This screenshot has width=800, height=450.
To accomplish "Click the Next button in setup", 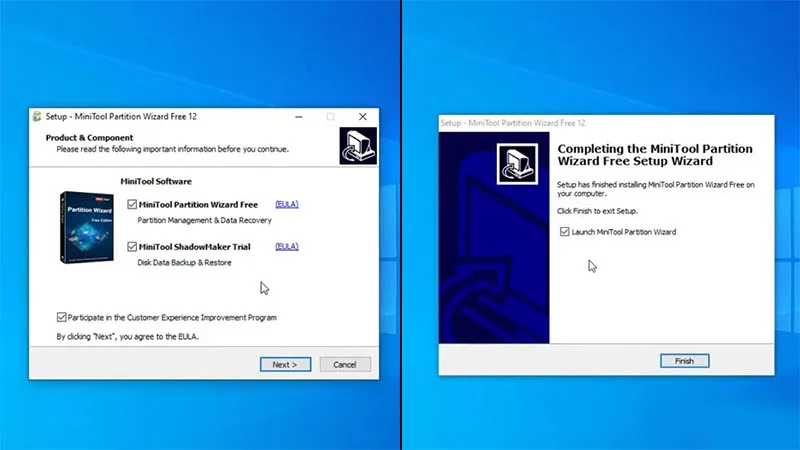I will [x=285, y=364].
